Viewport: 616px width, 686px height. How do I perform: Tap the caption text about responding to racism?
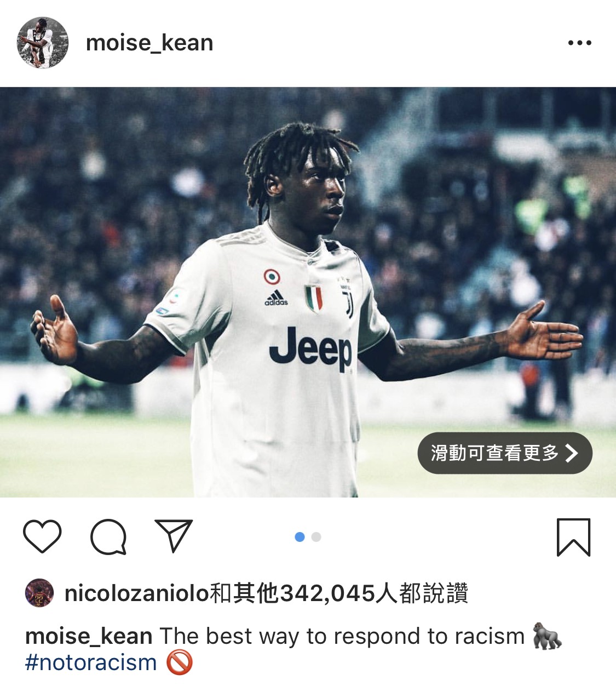[342, 636]
